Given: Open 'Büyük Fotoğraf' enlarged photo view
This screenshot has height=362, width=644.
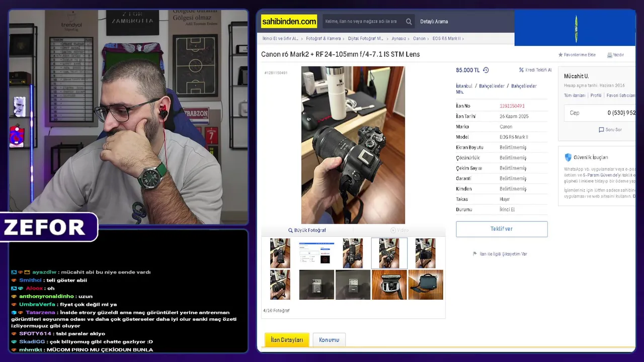Looking at the screenshot, I should 307,230.
